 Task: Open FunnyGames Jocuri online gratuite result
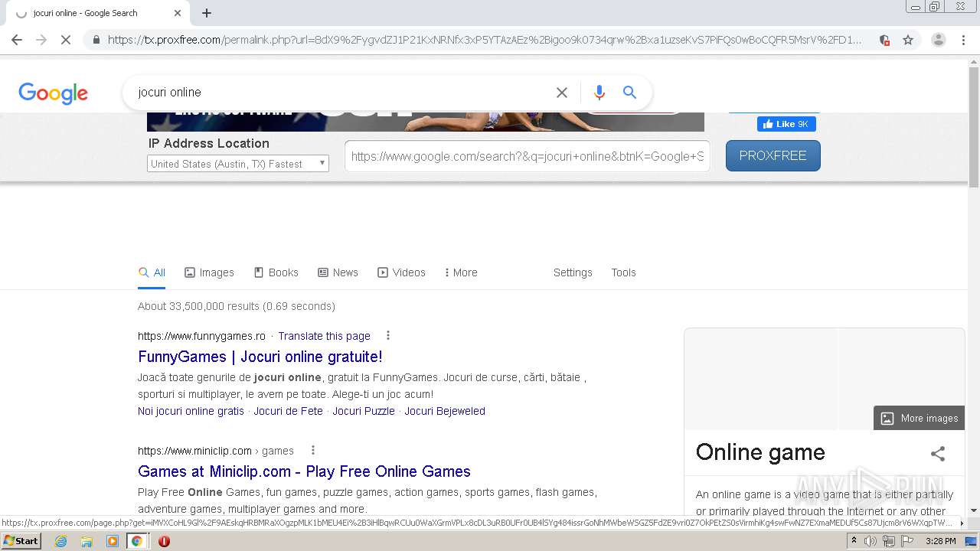click(260, 357)
